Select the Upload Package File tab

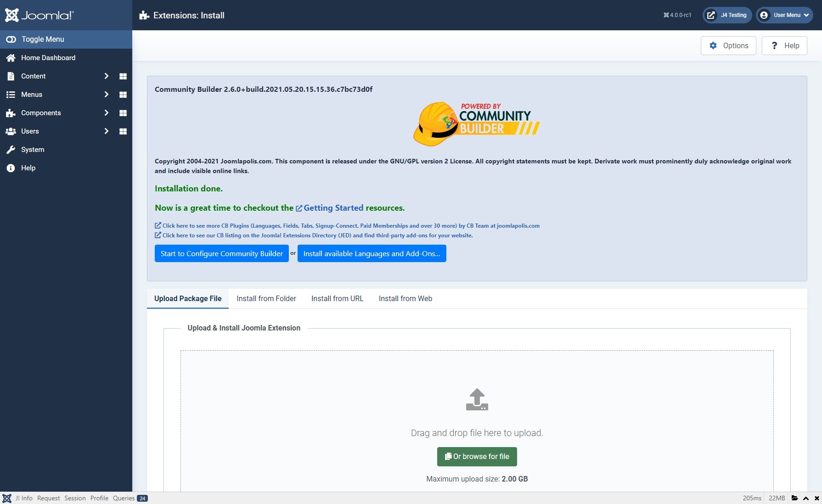click(x=188, y=298)
